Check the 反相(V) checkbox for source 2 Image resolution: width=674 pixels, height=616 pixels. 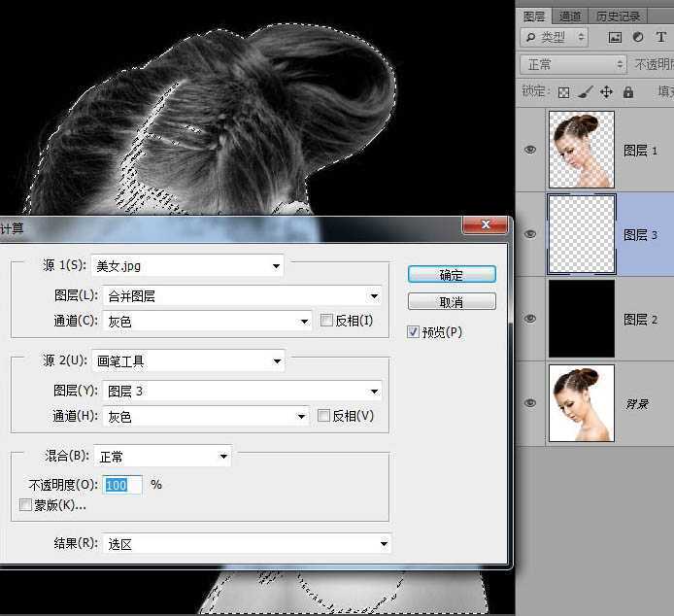323,416
